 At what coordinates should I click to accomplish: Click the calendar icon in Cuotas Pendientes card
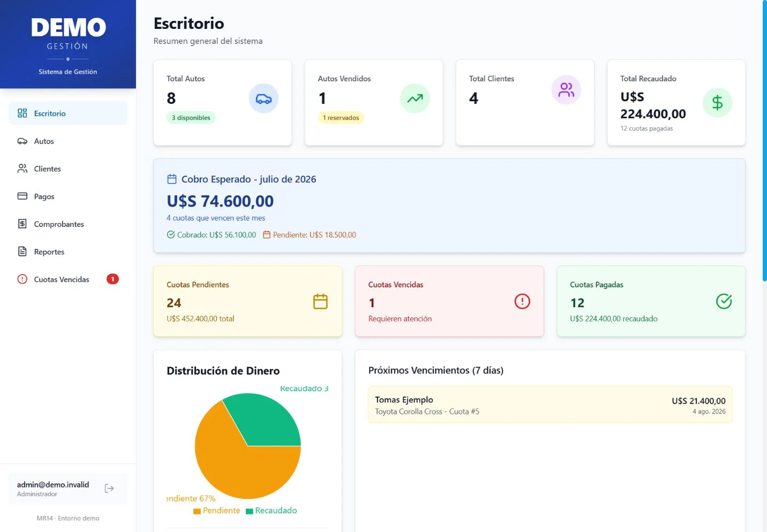tap(320, 301)
